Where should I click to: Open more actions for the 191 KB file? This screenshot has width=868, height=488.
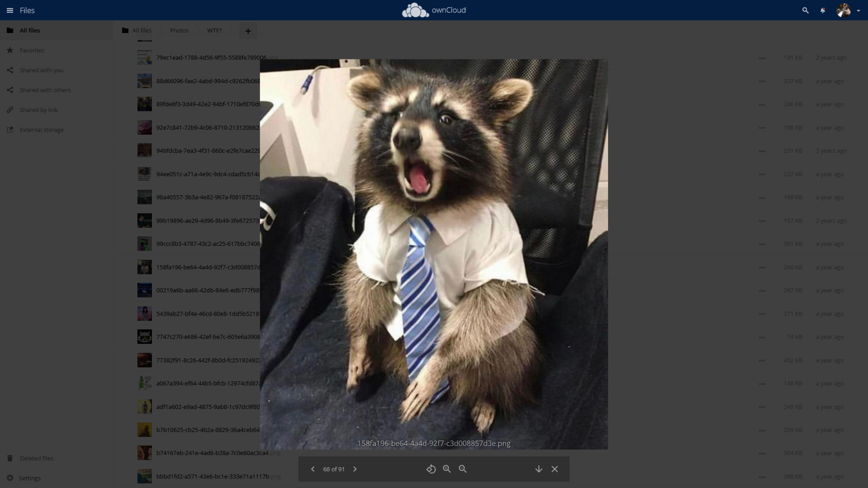click(762, 58)
